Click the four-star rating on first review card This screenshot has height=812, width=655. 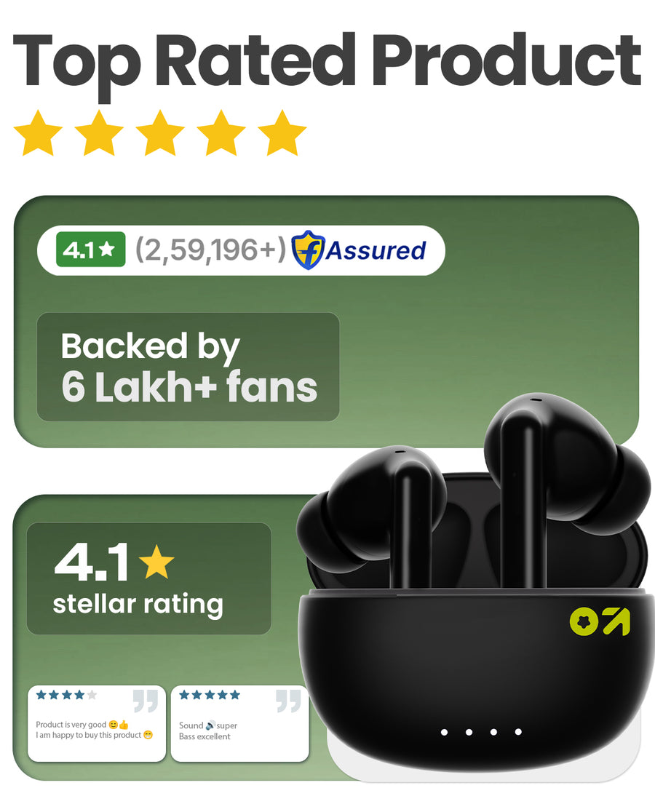pos(66,695)
